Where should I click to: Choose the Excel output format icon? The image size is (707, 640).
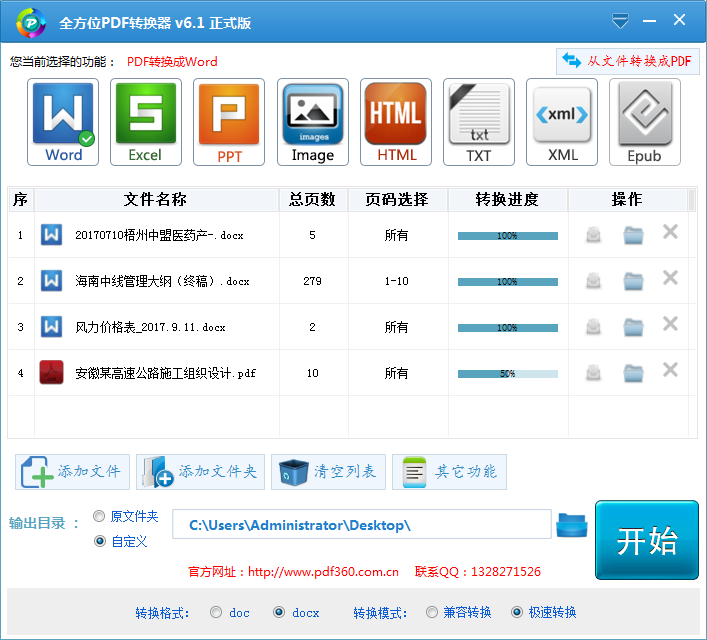145,122
